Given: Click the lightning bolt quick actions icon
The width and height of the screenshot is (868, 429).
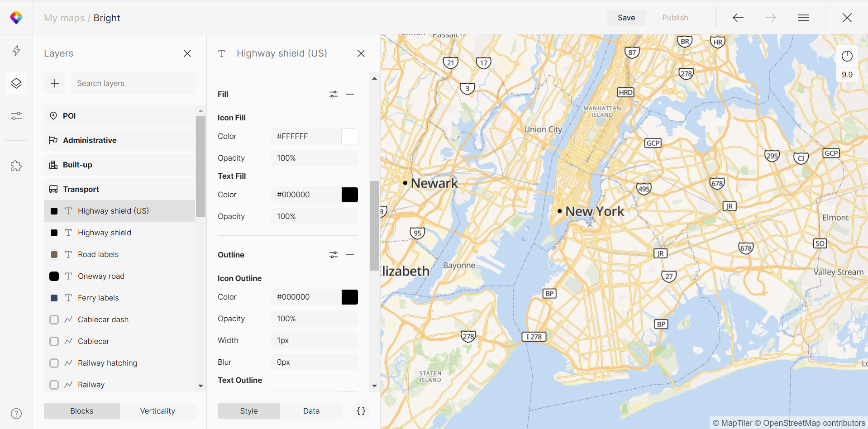Looking at the screenshot, I should coord(16,51).
